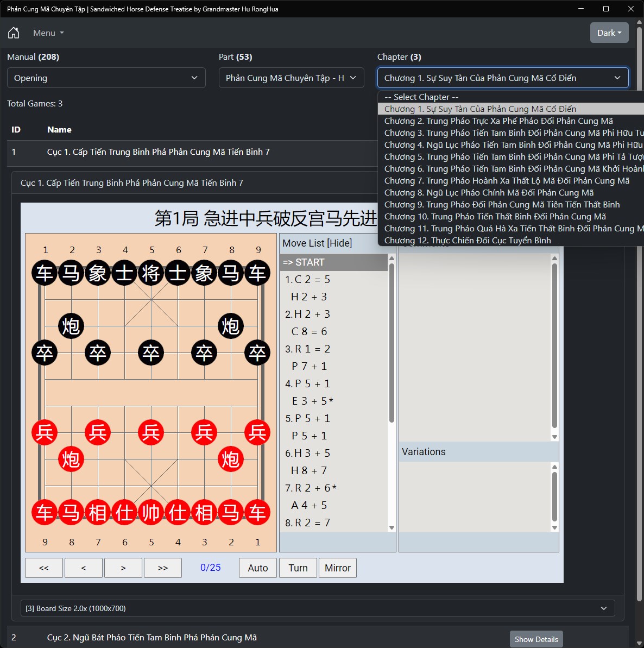Select Chương 2 Trung Pháo Trực Xa option

[x=510, y=121]
